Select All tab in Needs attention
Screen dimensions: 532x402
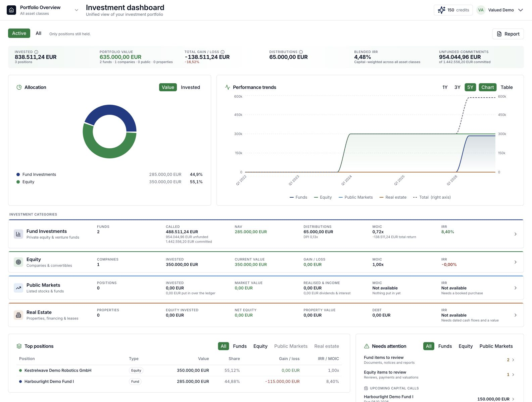429,346
